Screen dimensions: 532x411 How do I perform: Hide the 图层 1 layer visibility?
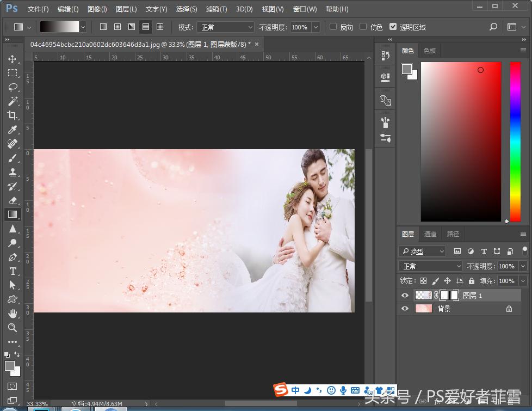tap(404, 296)
